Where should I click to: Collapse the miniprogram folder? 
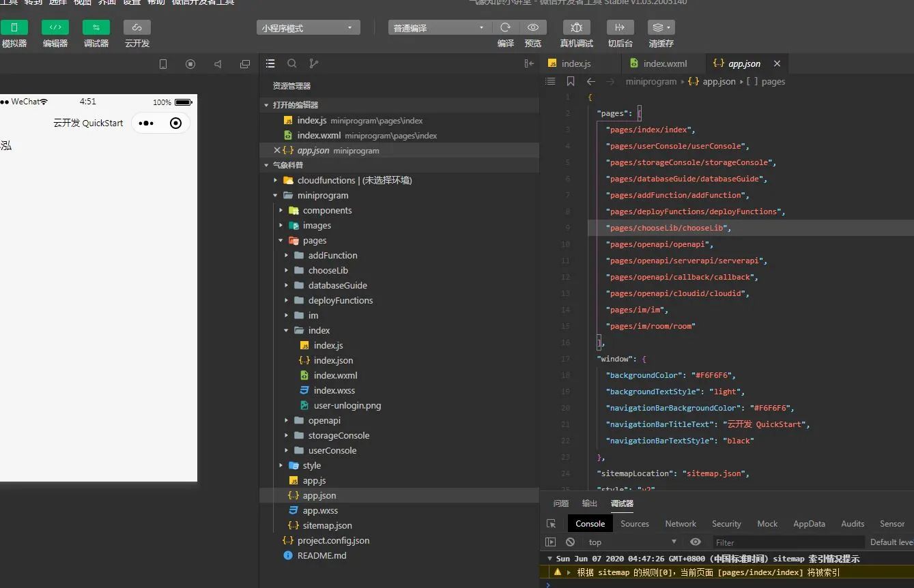276,195
